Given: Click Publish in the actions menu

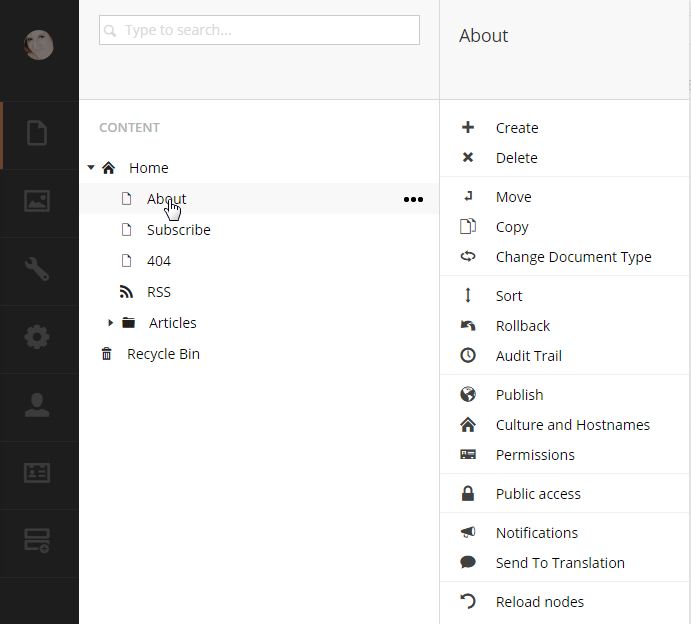Looking at the screenshot, I should point(519,395).
